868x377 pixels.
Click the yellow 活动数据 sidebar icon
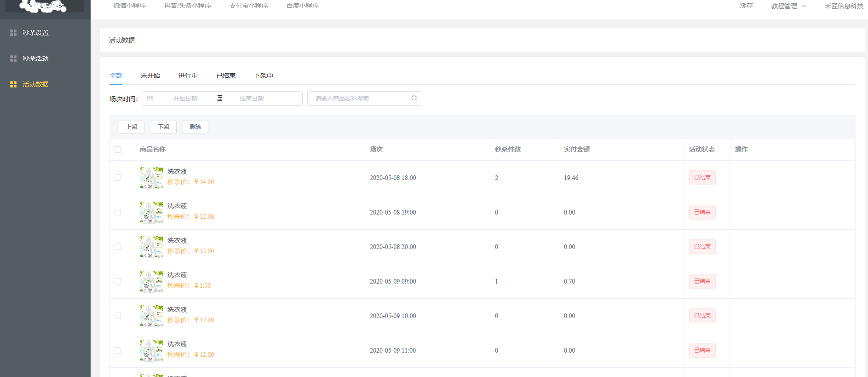pos(13,84)
